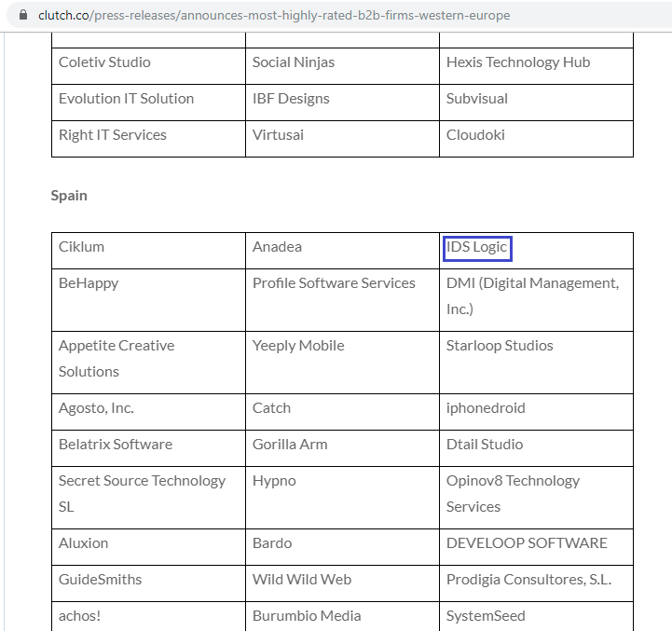Screen dimensions: 672x631
Task: Click the Burumbio Media cell
Action: tap(342, 616)
